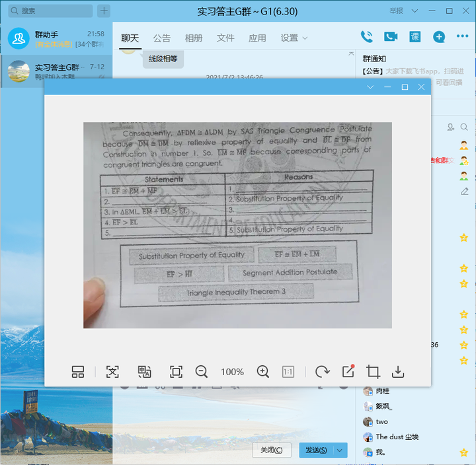The width and height of the screenshot is (476, 465).
Task: Click the worksheet photo in image viewer
Action: pyautogui.click(x=237, y=225)
